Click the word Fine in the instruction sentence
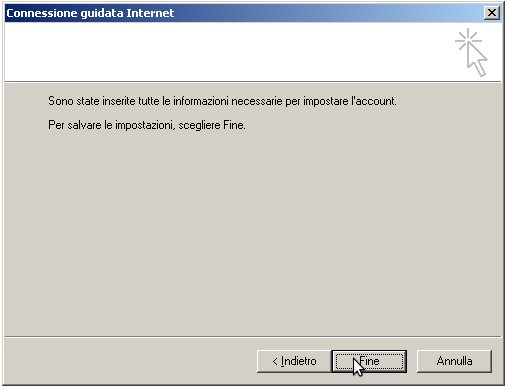This screenshot has height=390, width=508. 234,125
